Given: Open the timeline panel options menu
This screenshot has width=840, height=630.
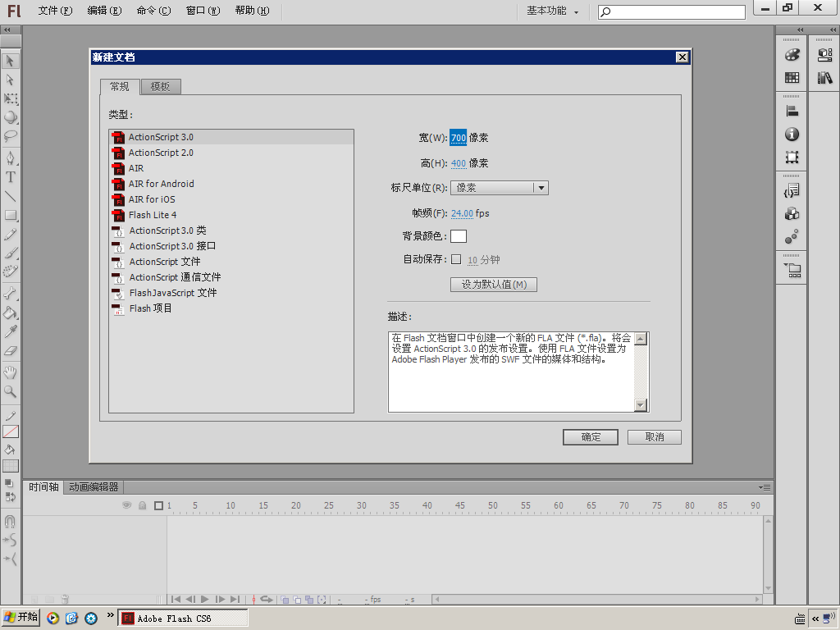Looking at the screenshot, I should 765,487.
